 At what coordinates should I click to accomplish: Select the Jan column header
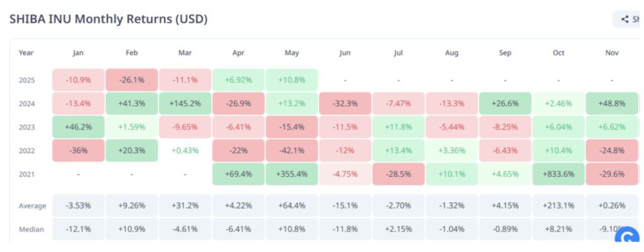pos(78,53)
